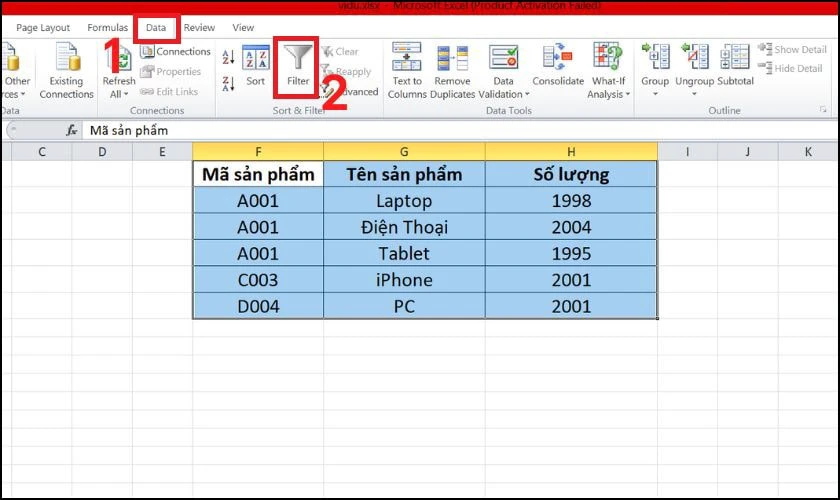Viewport: 840px width, 500px height.
Task: Click the formula bar input
Action: [460, 130]
